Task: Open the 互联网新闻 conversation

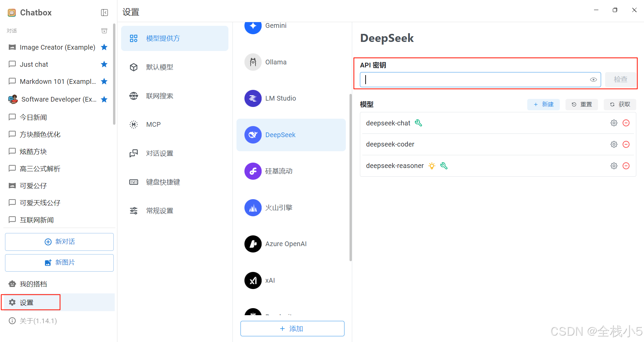Action: 58,220
